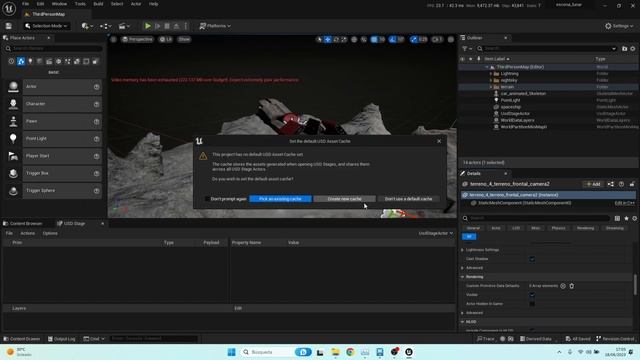This screenshot has height=360, width=640.
Task: Open the Blueprints toolbar dropdown
Action: (x=106, y=26)
